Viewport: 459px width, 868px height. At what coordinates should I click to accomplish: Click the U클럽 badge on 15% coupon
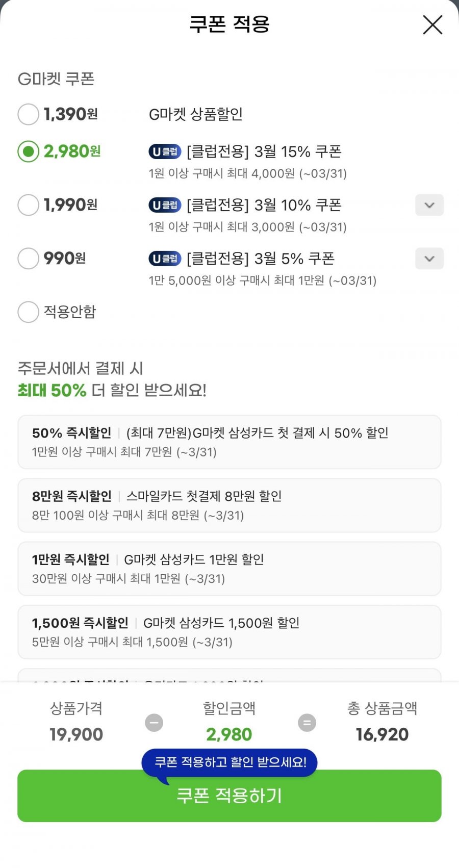pos(165,151)
